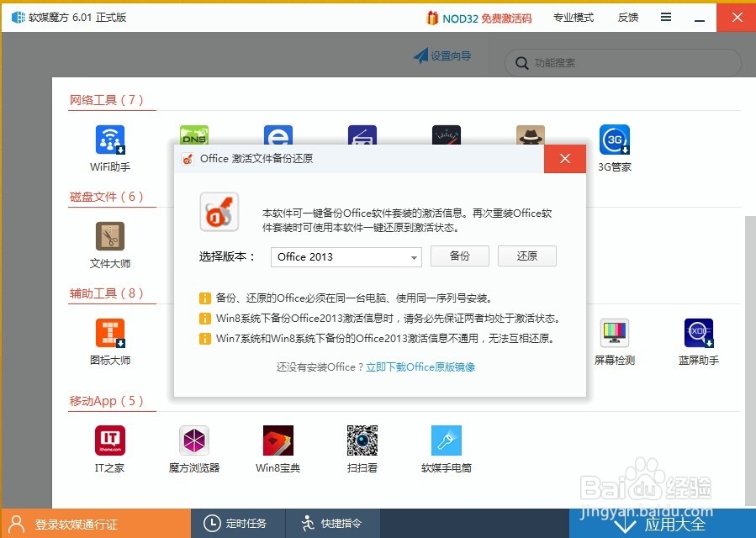Open the DNS tool icon

(193, 135)
